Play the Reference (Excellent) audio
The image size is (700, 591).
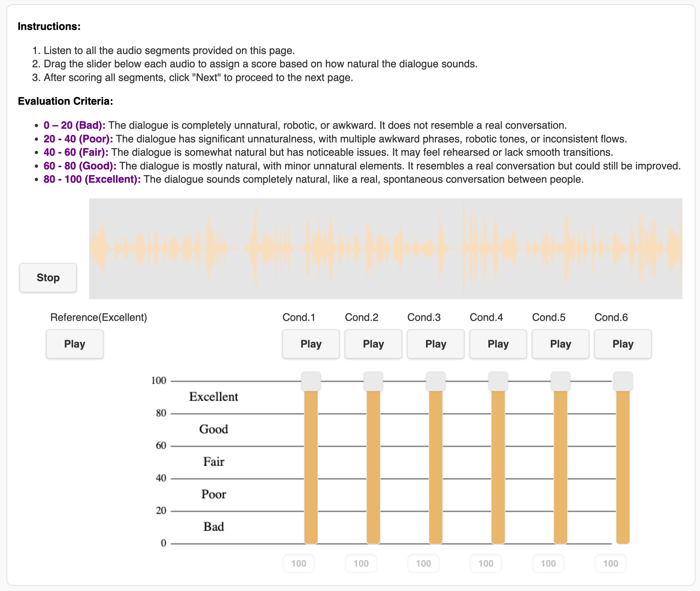74,344
